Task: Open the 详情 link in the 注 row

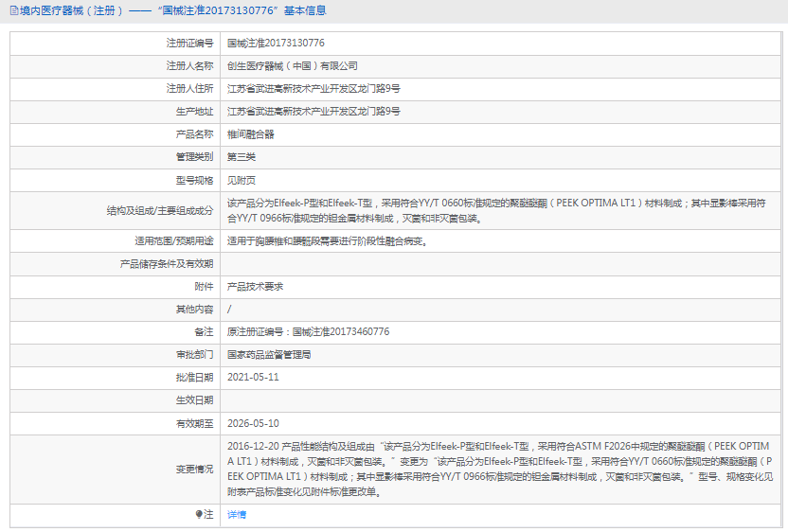Action: click(236, 514)
